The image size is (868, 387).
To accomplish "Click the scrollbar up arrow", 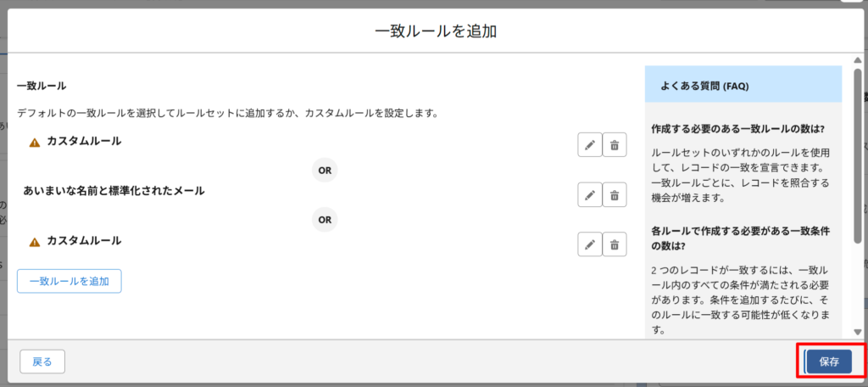I will point(858,60).
